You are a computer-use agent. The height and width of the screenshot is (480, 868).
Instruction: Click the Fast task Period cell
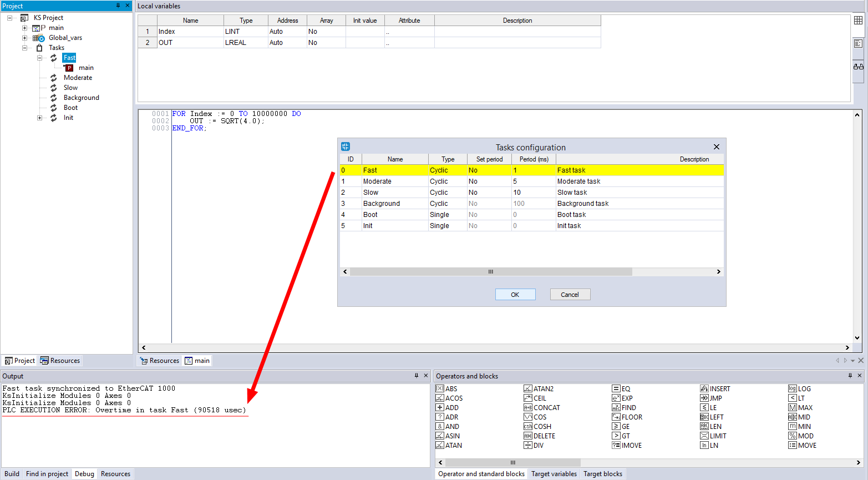pyautogui.click(x=534, y=170)
